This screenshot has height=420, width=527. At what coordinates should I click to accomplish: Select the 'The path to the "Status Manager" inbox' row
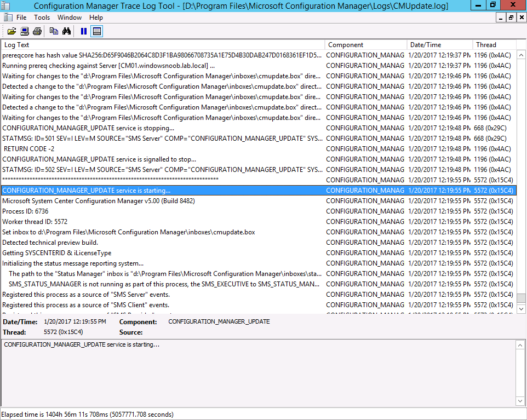[259, 274]
